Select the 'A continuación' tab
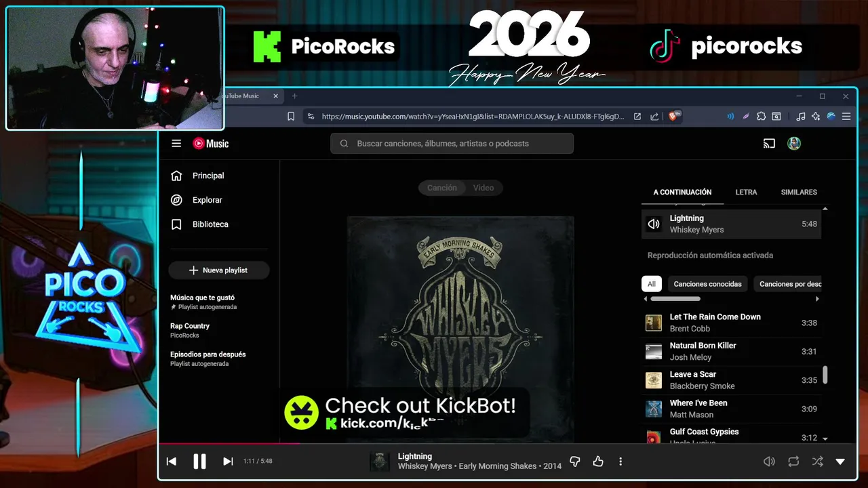Screen dimensions: 868x488 point(682,192)
